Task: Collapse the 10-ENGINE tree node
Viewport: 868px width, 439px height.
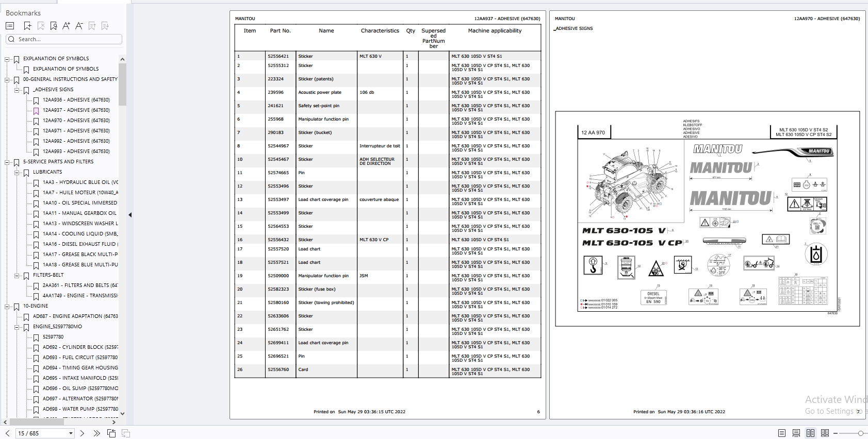Action: pos(7,307)
